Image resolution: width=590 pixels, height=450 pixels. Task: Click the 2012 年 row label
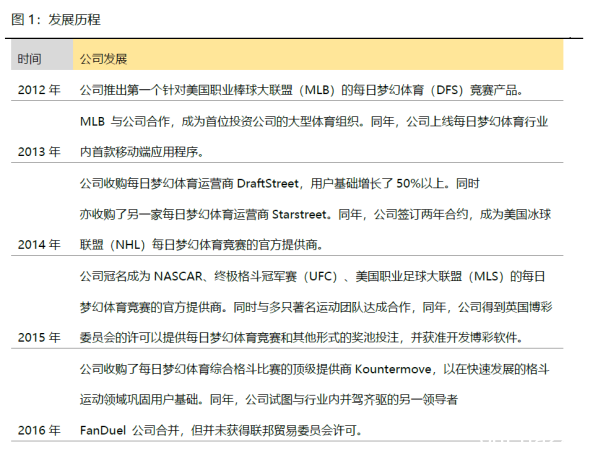(x=39, y=90)
